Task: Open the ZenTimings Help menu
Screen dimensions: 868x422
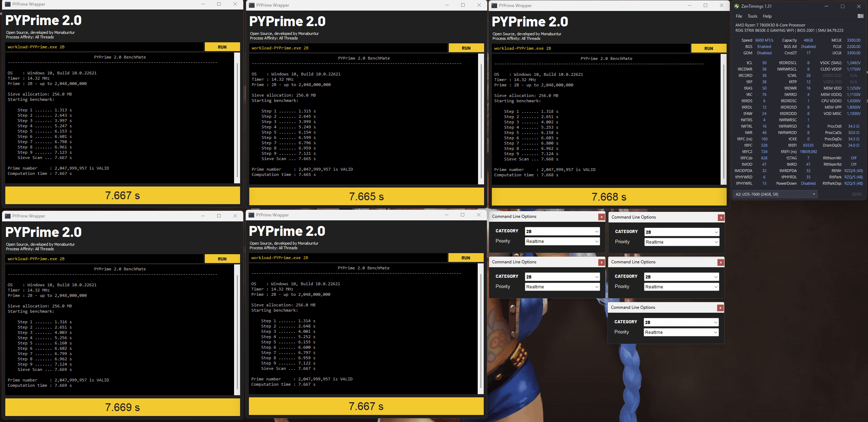Action: [767, 16]
